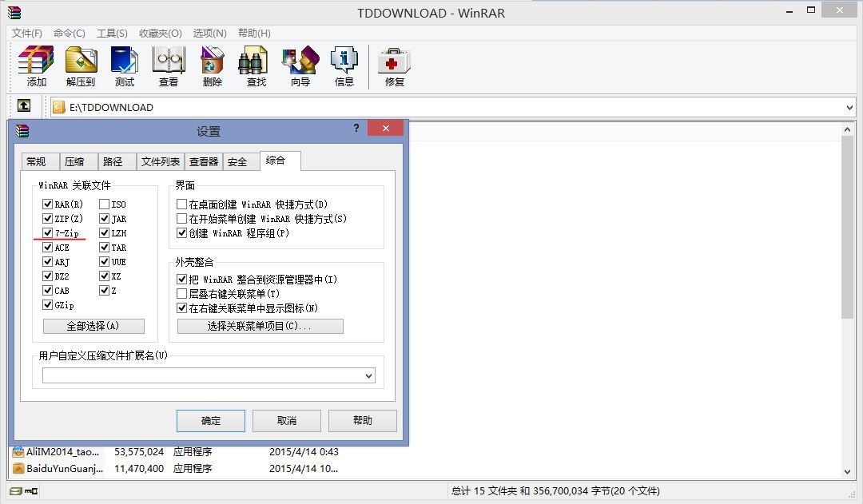Open the 查看 (View) toolbar icon
Screen dimensions: 863x504
[169, 60]
